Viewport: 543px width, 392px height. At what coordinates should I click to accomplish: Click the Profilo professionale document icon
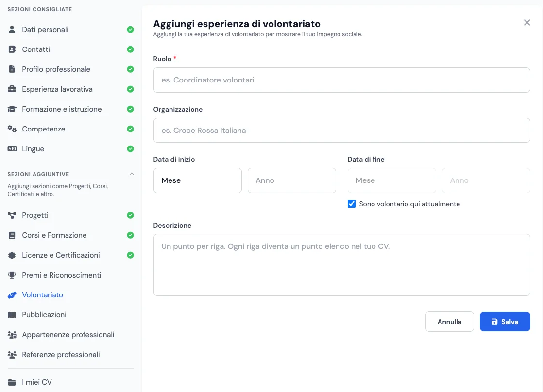pyautogui.click(x=12, y=69)
